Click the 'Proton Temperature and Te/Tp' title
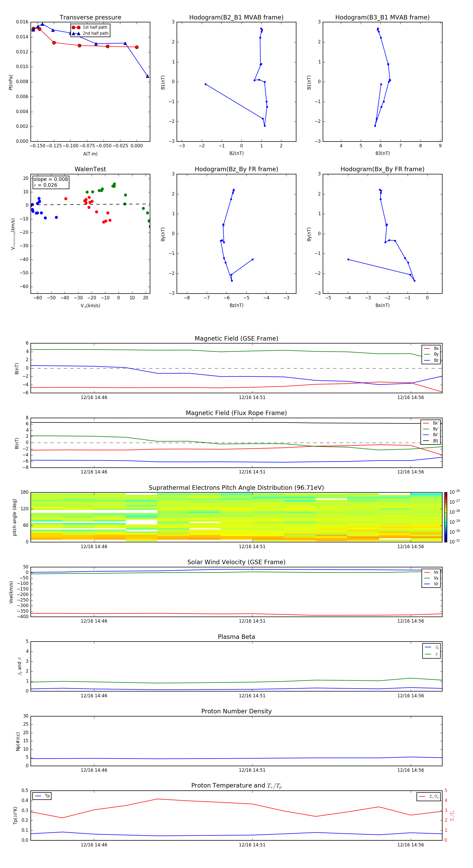 click(x=236, y=786)
